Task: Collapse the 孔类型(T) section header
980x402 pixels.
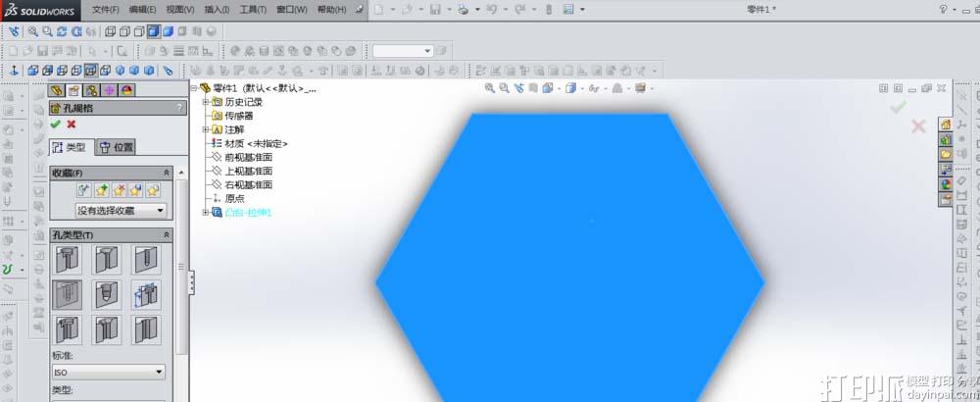Action: (166, 235)
